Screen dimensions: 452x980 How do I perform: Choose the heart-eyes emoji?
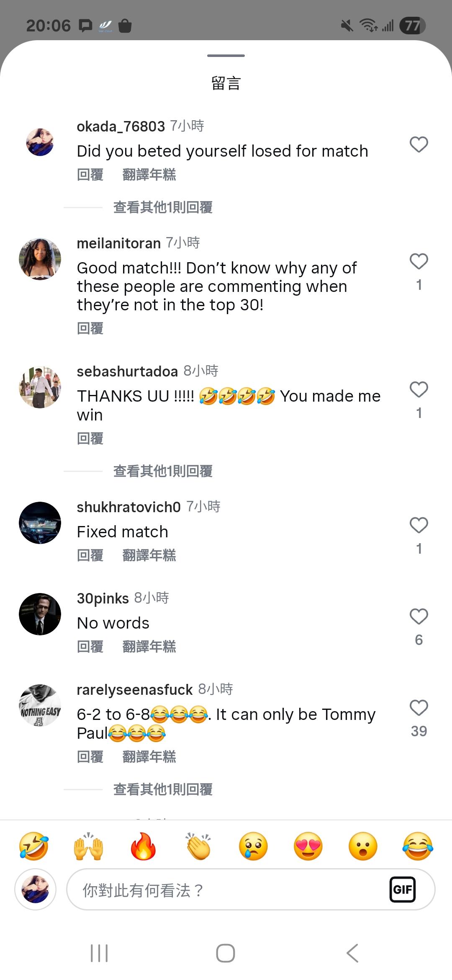(308, 846)
